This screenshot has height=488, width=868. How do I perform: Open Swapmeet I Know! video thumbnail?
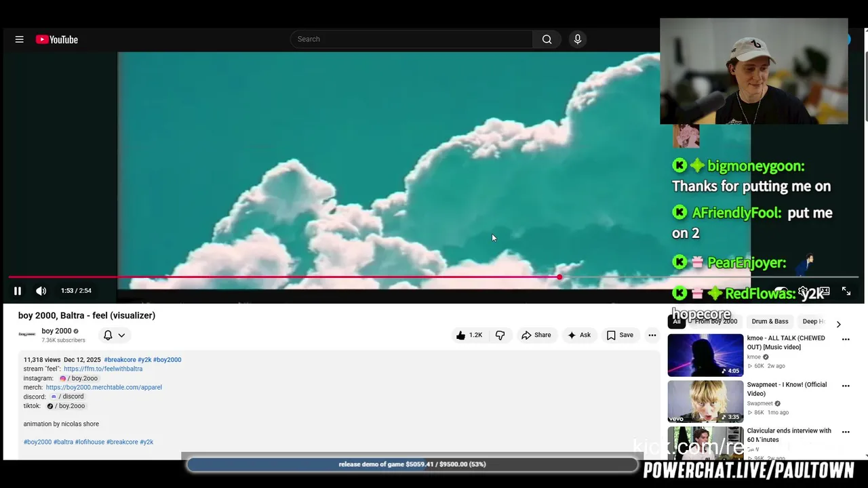[x=705, y=401]
